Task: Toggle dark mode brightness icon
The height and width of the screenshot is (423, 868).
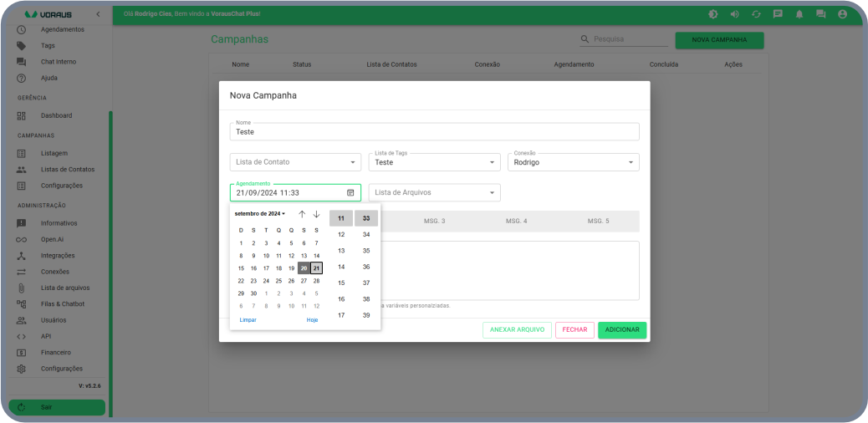Action: tap(712, 14)
